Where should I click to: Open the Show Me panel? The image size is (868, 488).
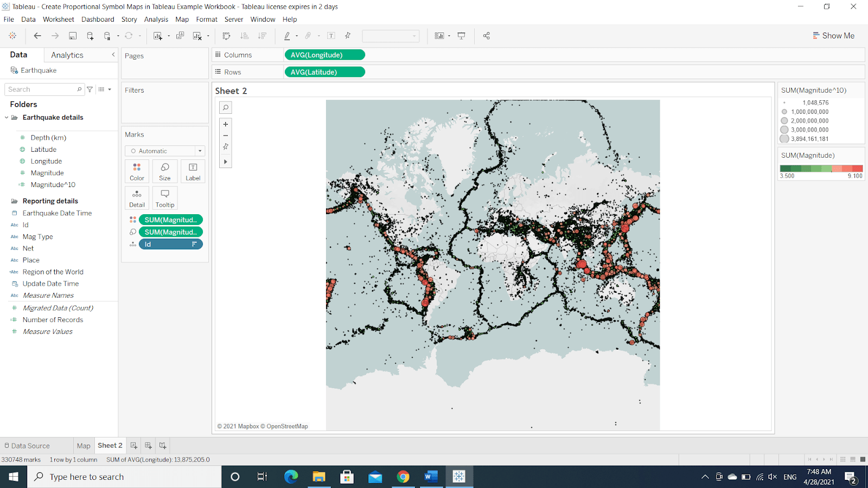click(x=833, y=35)
